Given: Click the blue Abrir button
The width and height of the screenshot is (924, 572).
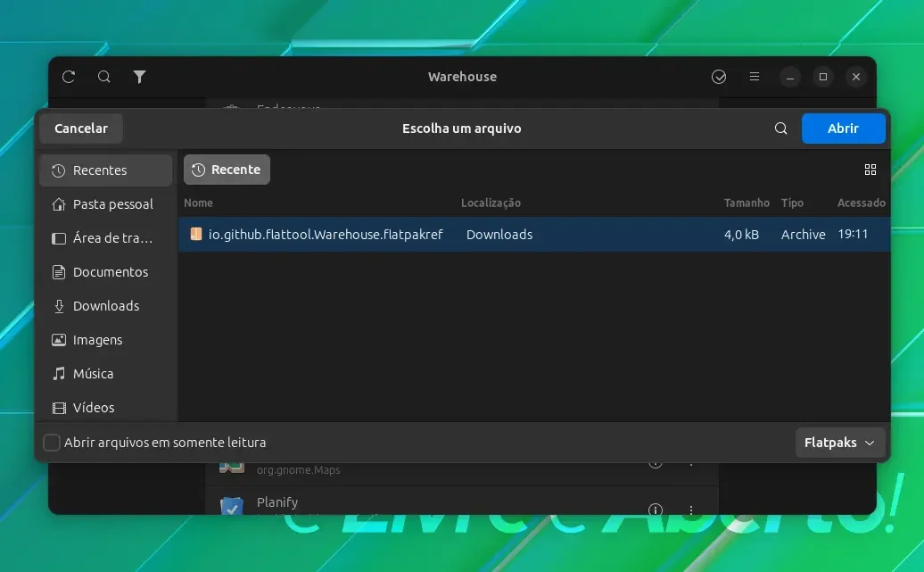Looking at the screenshot, I should [843, 128].
